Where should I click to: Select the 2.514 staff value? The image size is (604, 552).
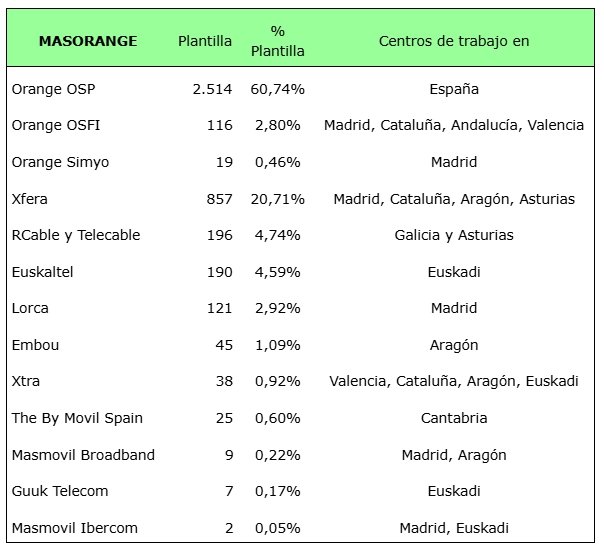pos(212,89)
